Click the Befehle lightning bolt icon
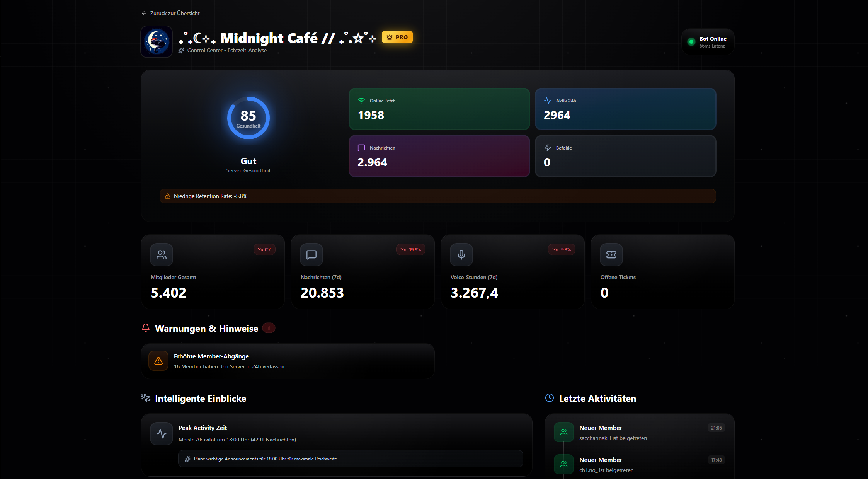Viewport: 868px width, 479px height. click(548, 148)
